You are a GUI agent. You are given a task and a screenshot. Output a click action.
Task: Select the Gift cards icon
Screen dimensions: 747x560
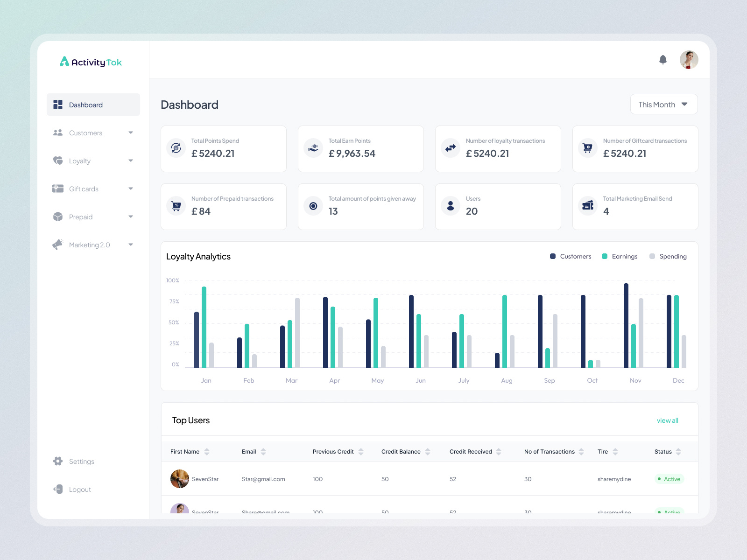click(x=58, y=189)
